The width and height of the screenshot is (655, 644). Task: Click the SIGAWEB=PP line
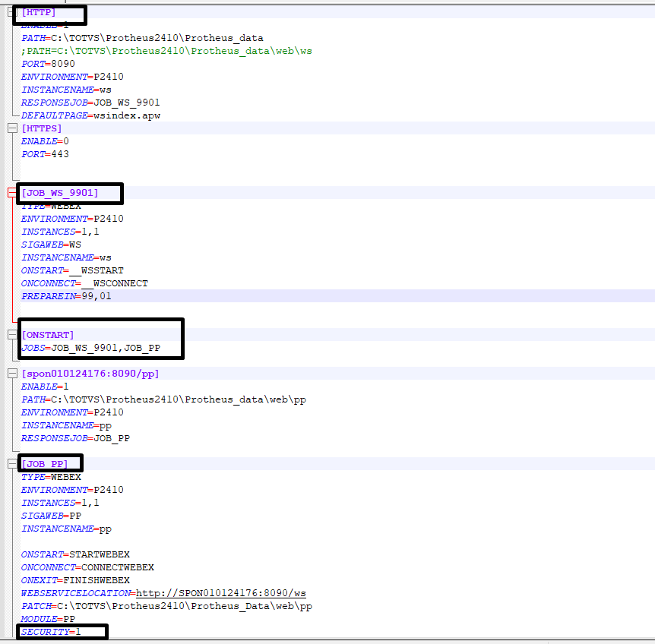[x=51, y=516]
